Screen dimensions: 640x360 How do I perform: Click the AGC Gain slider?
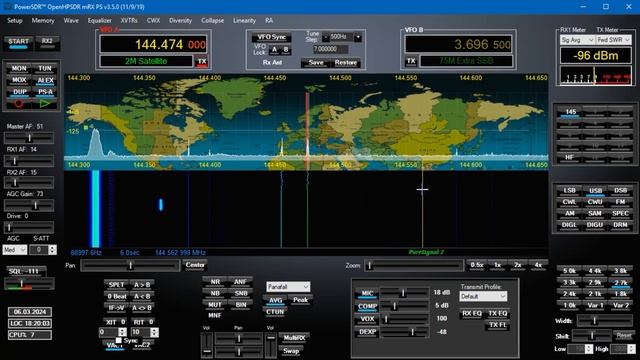[x=29, y=205]
